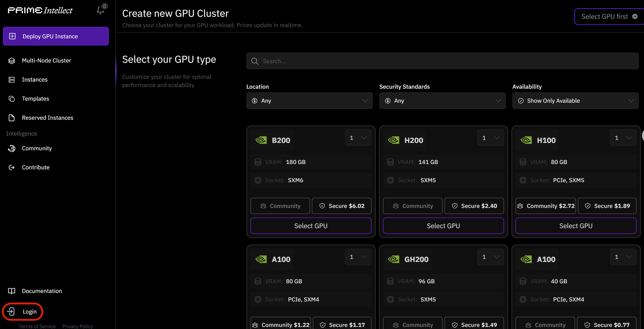
Task: Toggle Secure $1.49 on GH200 card
Action: [474, 323]
